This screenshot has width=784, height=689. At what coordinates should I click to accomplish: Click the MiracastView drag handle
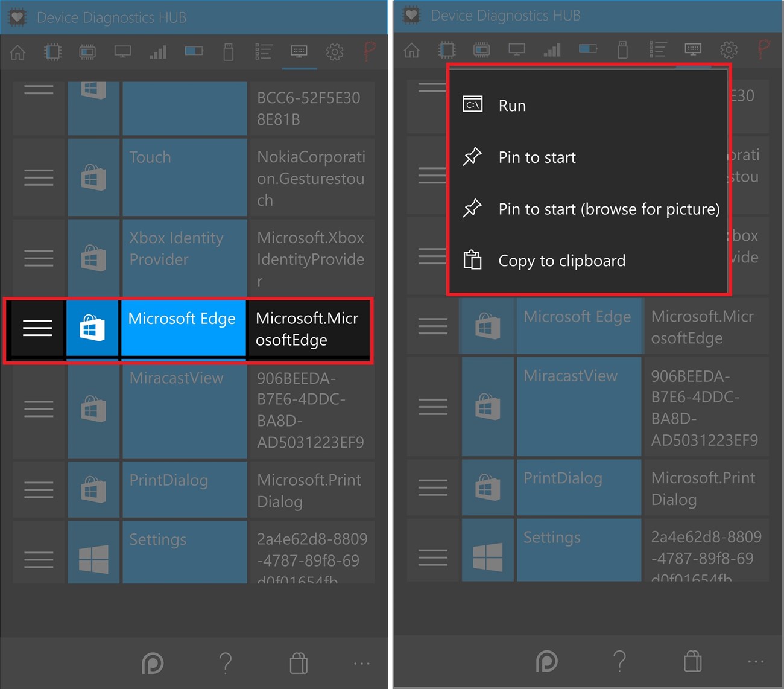pos(39,408)
